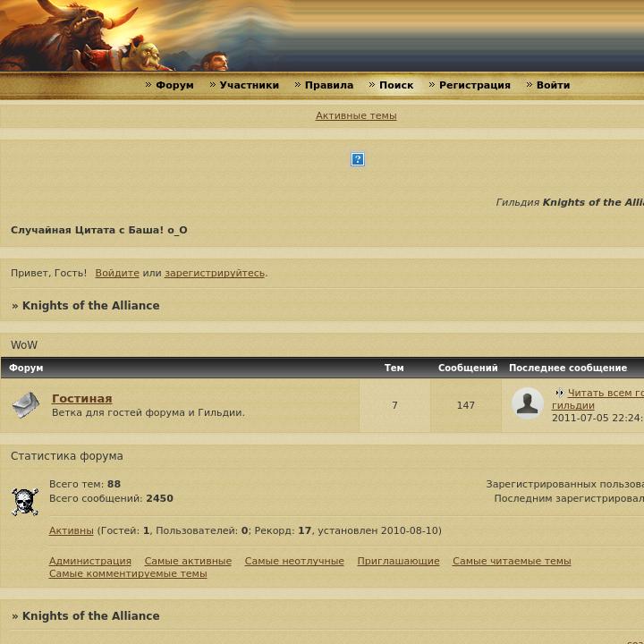
Task: Open the Форум menu item
Action: tap(174, 85)
